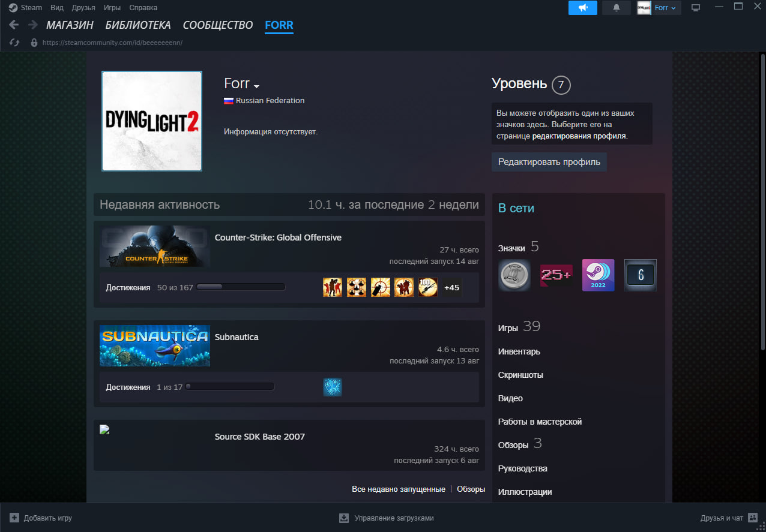The image size is (766, 532).
Task: Click the Russian Federation flag icon
Action: pyautogui.click(x=228, y=101)
